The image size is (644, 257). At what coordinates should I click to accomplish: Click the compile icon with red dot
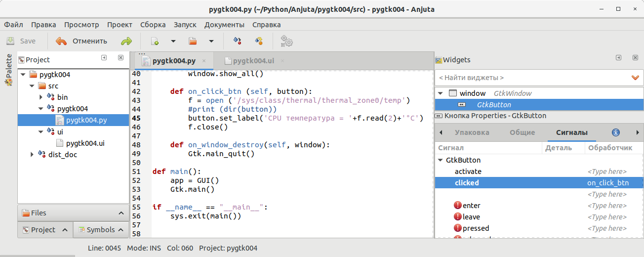(237, 41)
